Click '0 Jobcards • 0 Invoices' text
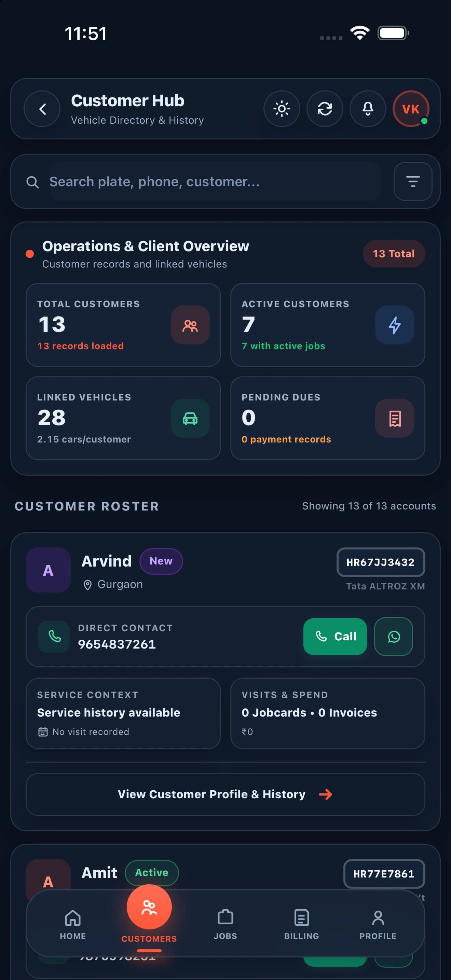The height and width of the screenshot is (980, 451). point(309,712)
